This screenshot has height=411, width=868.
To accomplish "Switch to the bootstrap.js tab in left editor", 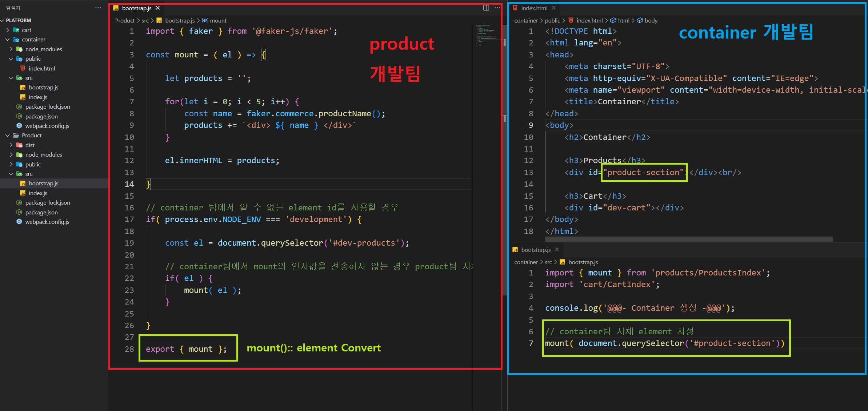I will 136,8.
